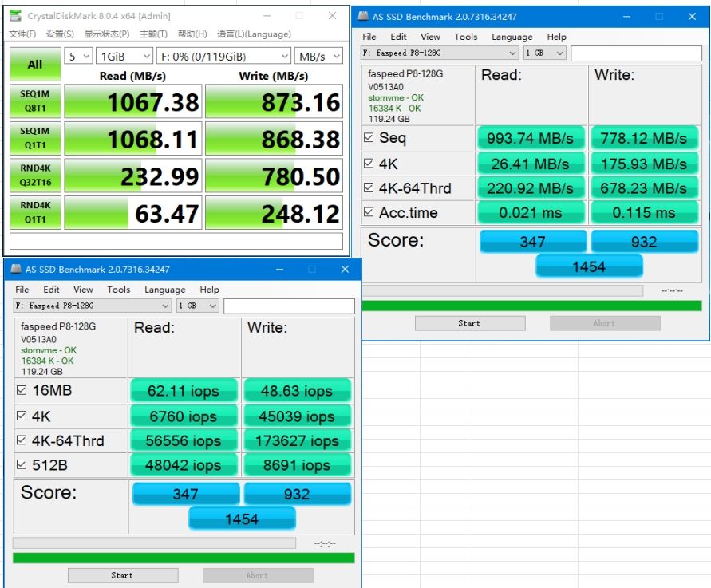Open the test count dropdown showing 5

pyautogui.click(x=79, y=56)
